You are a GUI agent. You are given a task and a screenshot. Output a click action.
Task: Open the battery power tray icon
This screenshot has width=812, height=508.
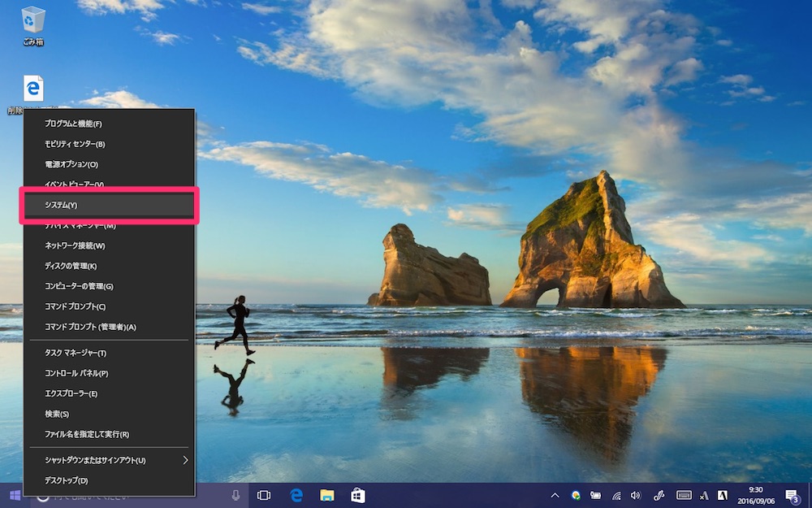click(595, 496)
